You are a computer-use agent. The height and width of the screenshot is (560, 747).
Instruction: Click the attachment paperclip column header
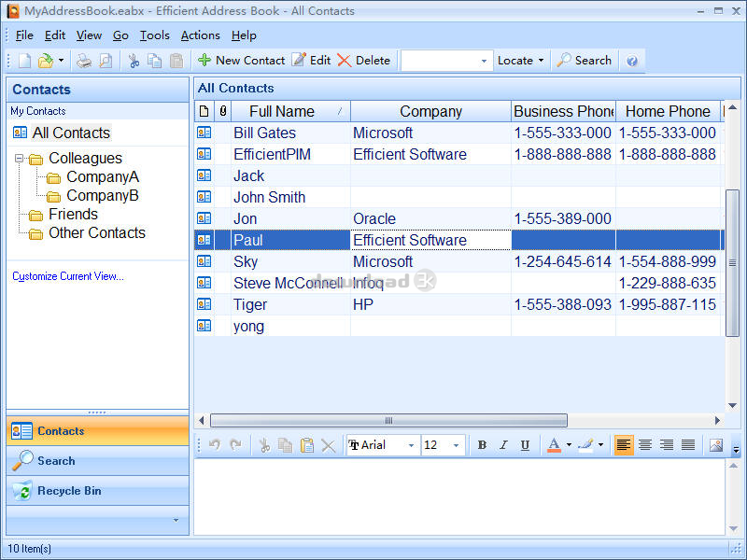tap(223, 111)
